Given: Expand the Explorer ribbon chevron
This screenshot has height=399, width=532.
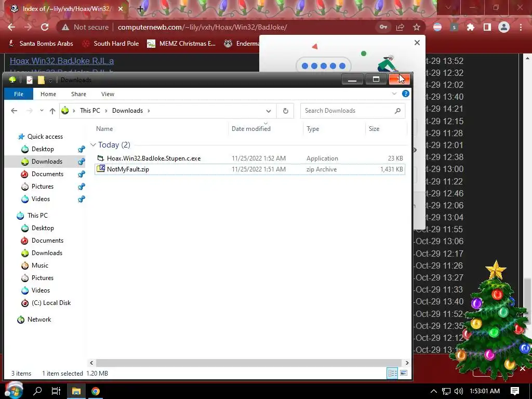Looking at the screenshot, I should click(394, 94).
